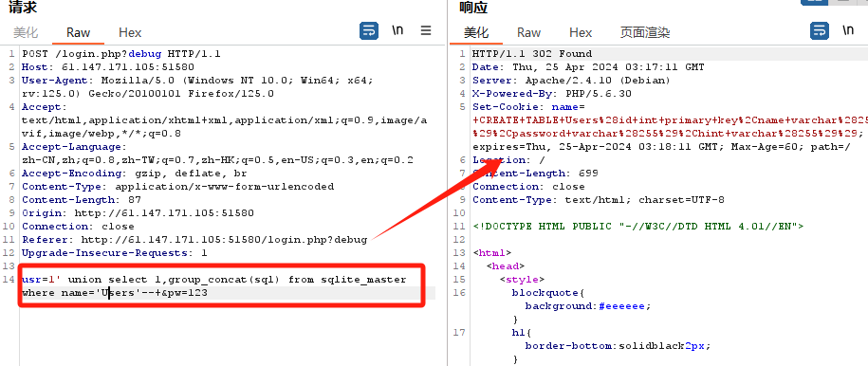Click Content-Type: text/html; charset=UTF-8 line

click(x=599, y=200)
